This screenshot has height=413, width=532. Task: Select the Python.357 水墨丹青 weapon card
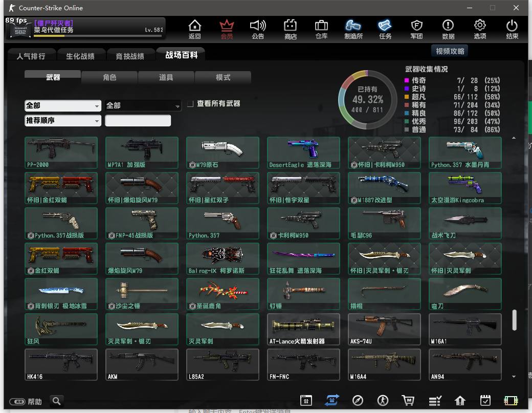(x=465, y=153)
